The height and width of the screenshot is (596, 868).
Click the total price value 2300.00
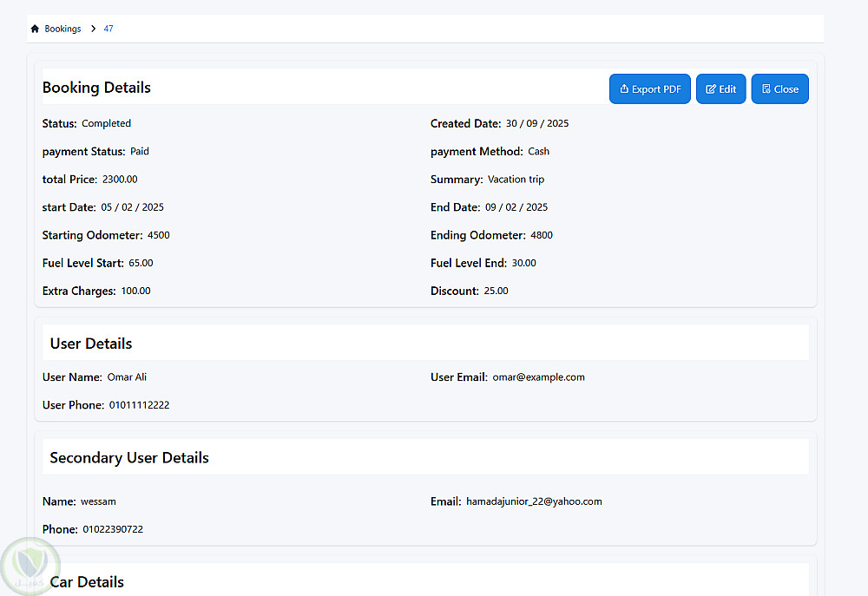pos(120,180)
